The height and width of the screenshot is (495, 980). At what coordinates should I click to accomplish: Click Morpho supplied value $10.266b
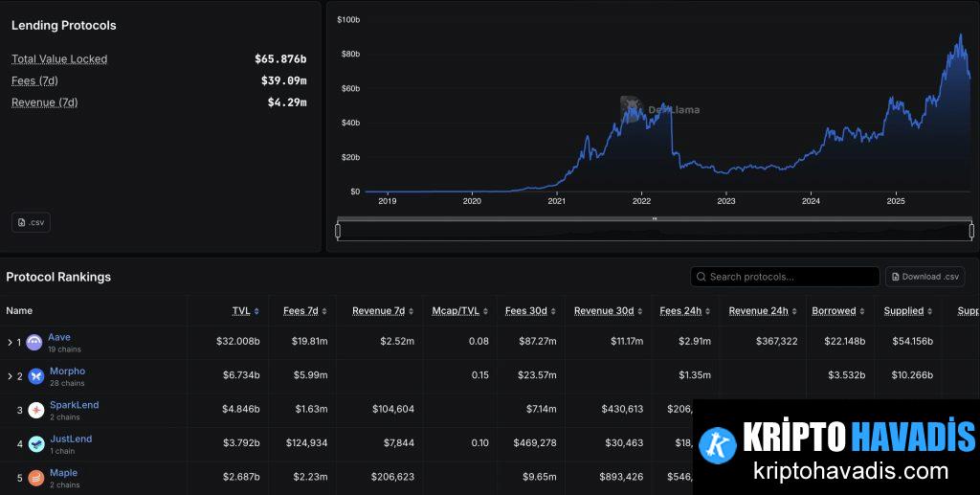click(x=912, y=375)
